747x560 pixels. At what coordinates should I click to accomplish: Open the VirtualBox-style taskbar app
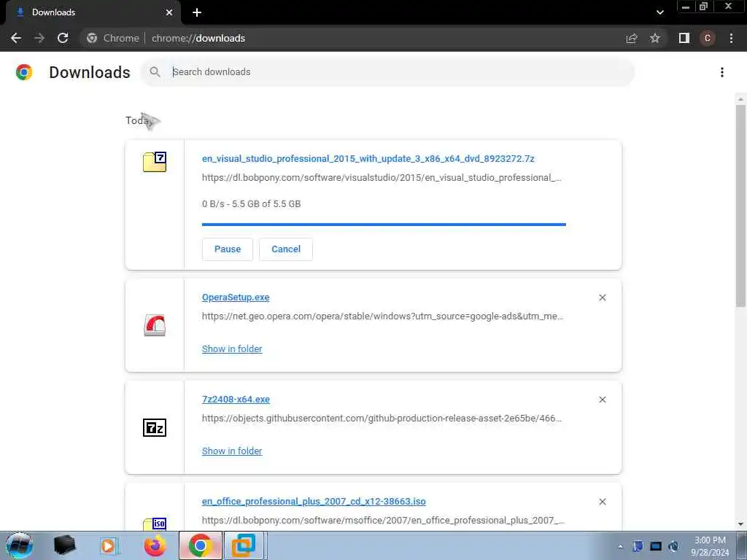pos(244,545)
